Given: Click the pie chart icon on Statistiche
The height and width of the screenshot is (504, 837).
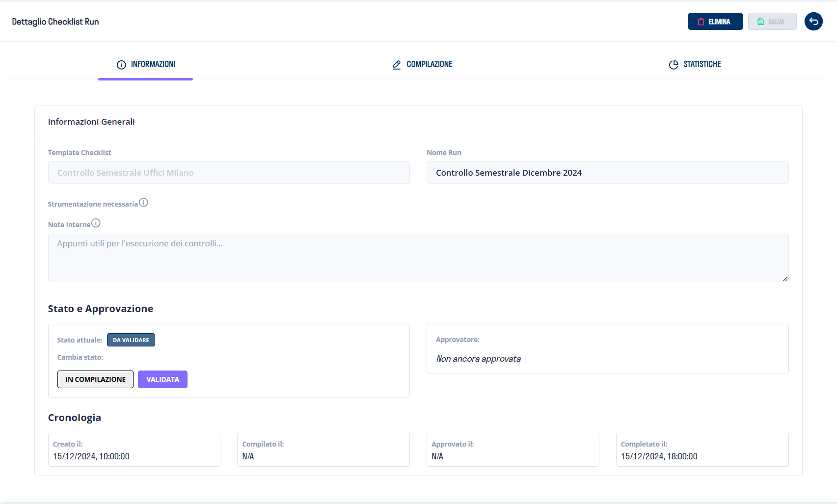Looking at the screenshot, I should (674, 65).
